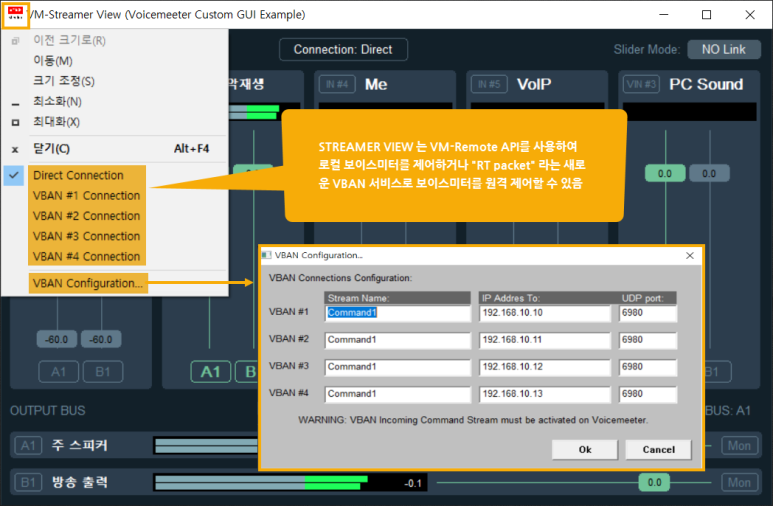The image size is (773, 506).
Task: Click the VBAN #3 UDP port field
Action: [x=648, y=367]
